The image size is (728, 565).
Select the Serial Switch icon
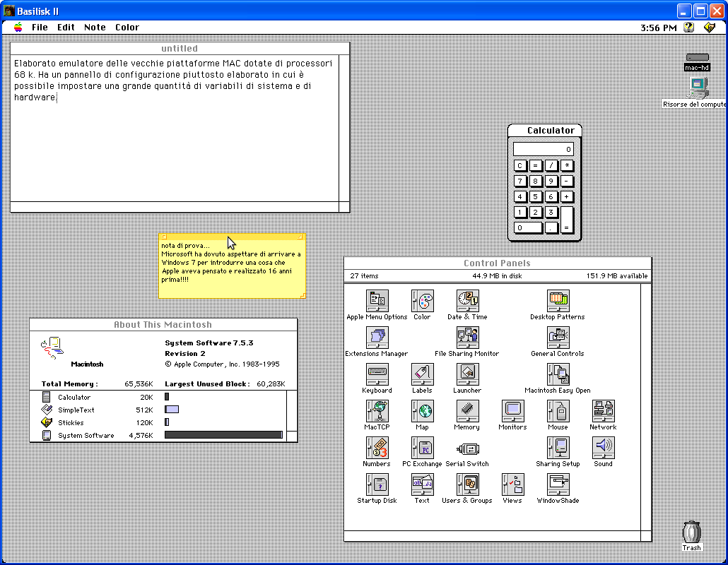[x=467, y=448]
